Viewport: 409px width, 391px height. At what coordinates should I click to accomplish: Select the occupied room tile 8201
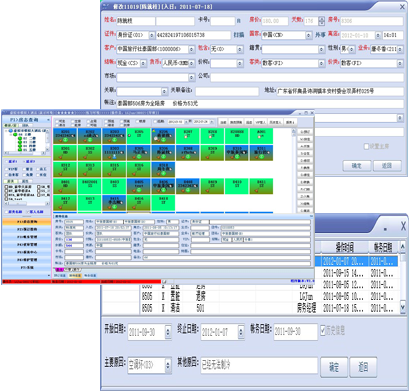pos(65,136)
